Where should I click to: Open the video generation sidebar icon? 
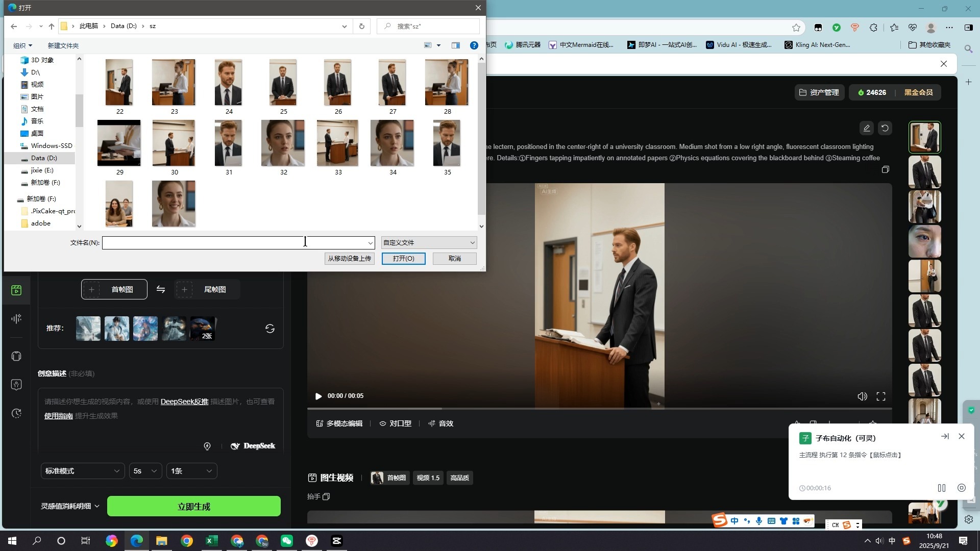coord(16,290)
